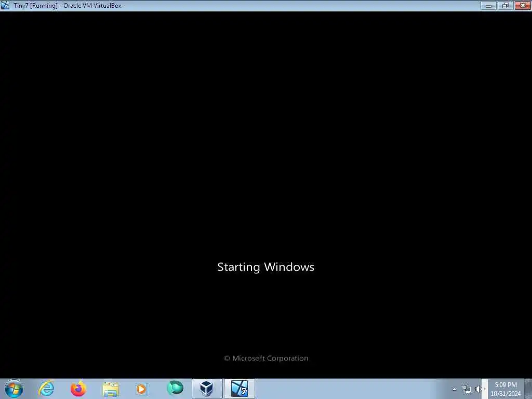Click the Show Desktop strip at taskbar end
Image resolution: width=532 pixels, height=399 pixels.
pyautogui.click(x=528, y=389)
